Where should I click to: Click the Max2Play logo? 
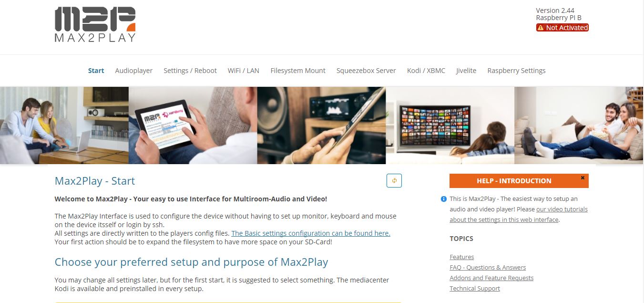pos(95,24)
